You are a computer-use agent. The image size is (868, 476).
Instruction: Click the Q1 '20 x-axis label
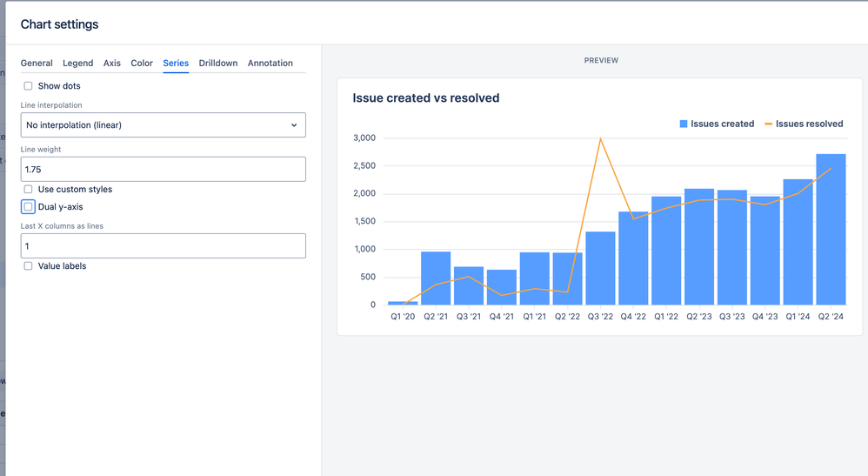pos(403,317)
